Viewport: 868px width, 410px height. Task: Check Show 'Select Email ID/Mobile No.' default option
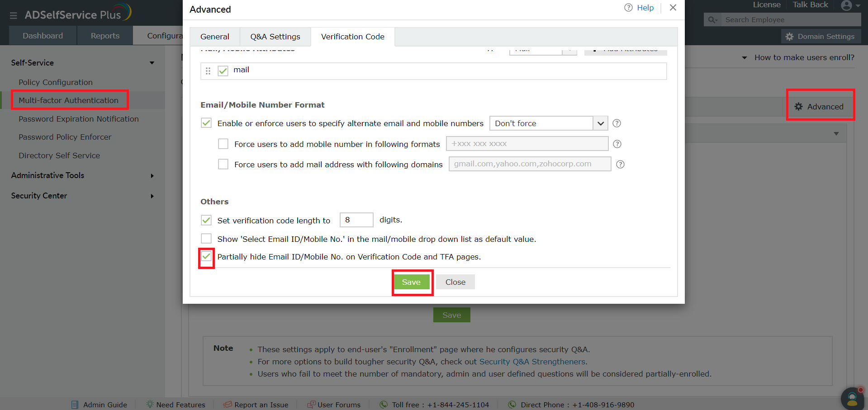(x=206, y=238)
